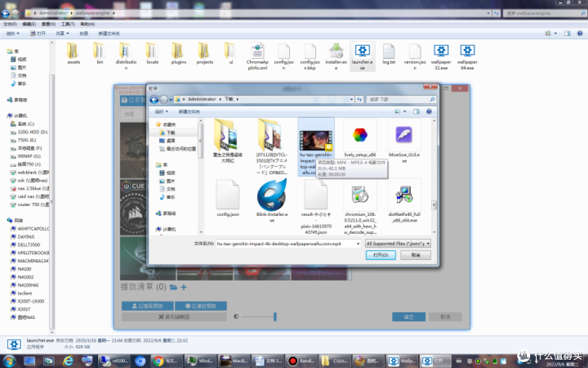
Task: Click the 打开(O) button in dialog
Action: point(381,255)
